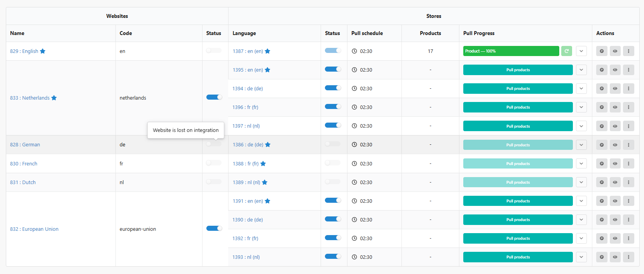Click Pull products for store 1393

click(518, 257)
